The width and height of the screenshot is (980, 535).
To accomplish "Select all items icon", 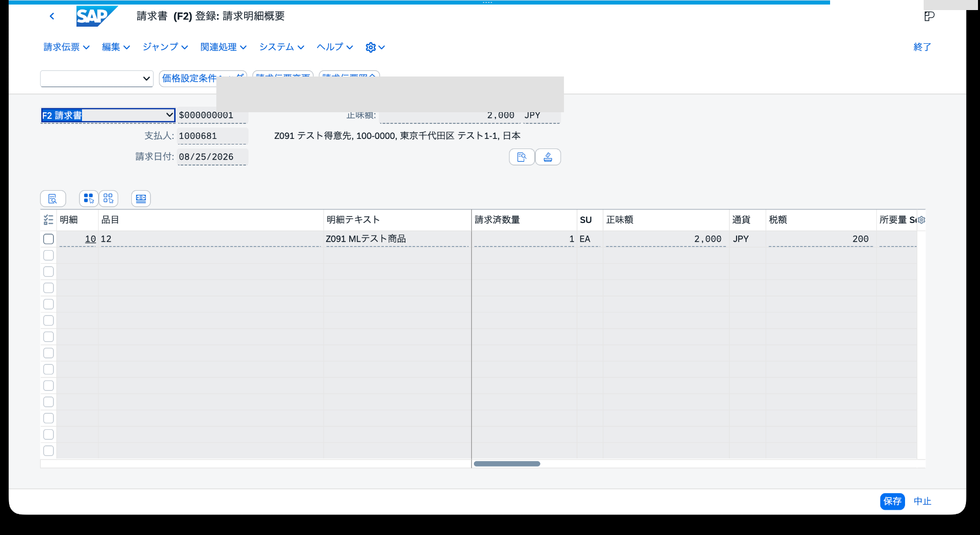I will click(89, 199).
